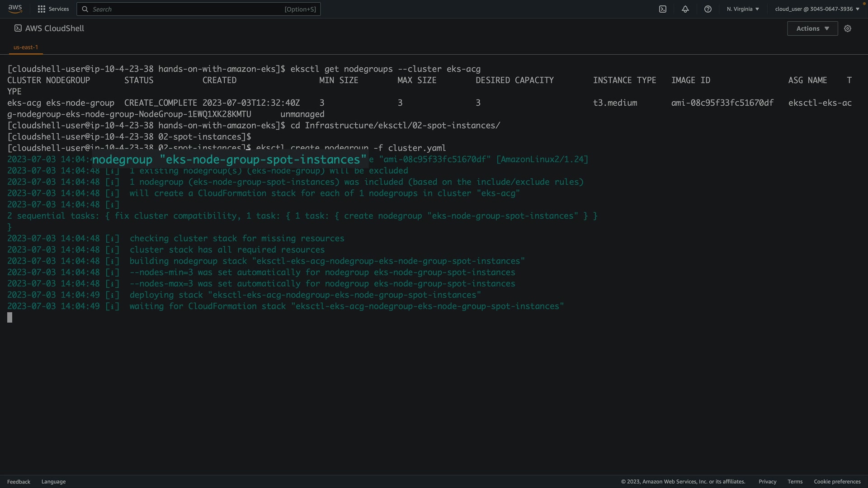This screenshot has width=868, height=488.
Task: Open the Privacy link in footer
Action: point(767,482)
